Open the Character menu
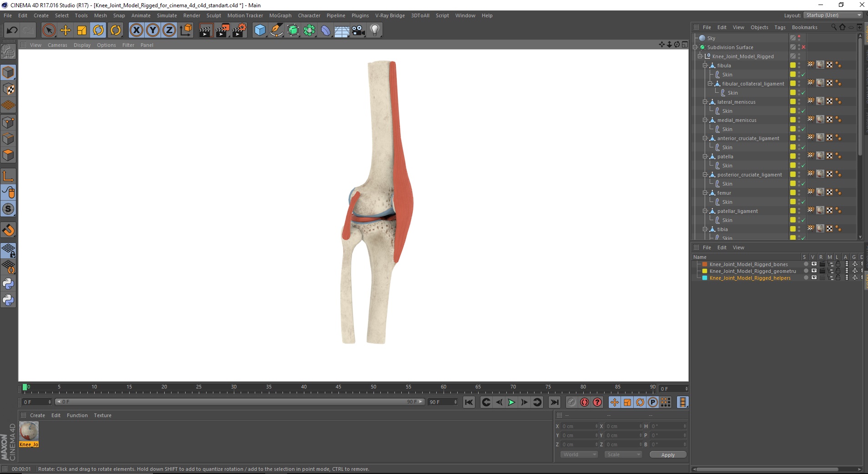The image size is (868, 474). (309, 15)
